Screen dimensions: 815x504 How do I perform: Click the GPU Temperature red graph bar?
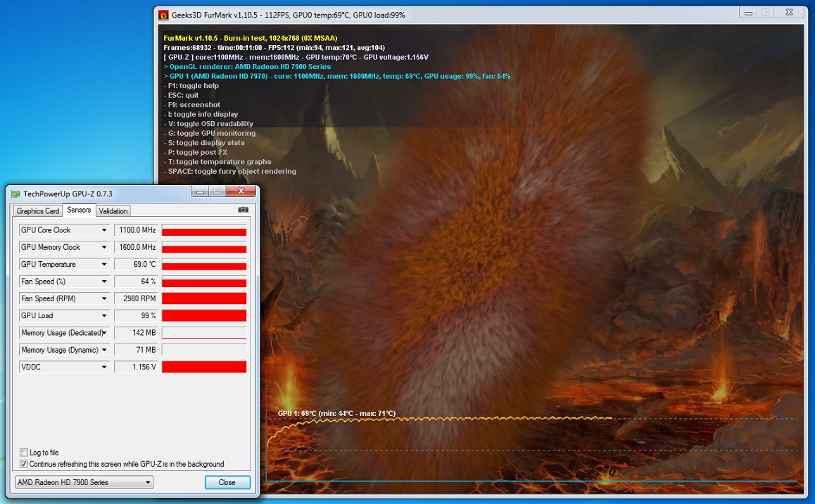[x=204, y=265]
